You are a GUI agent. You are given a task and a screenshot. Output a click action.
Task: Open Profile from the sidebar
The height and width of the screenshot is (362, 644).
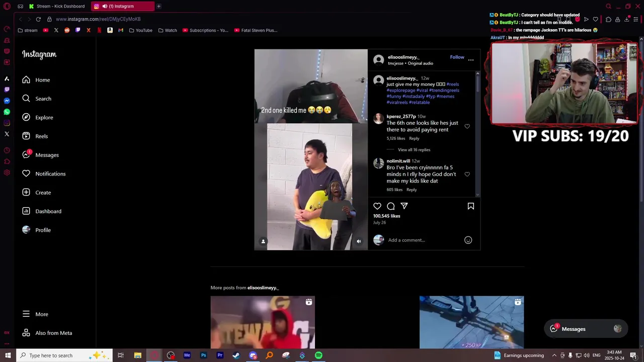click(37, 230)
